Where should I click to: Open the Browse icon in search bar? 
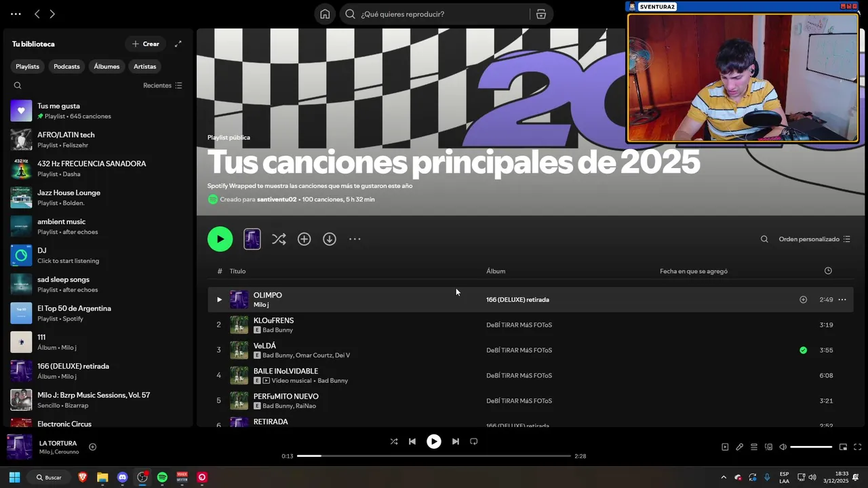pyautogui.click(x=541, y=14)
